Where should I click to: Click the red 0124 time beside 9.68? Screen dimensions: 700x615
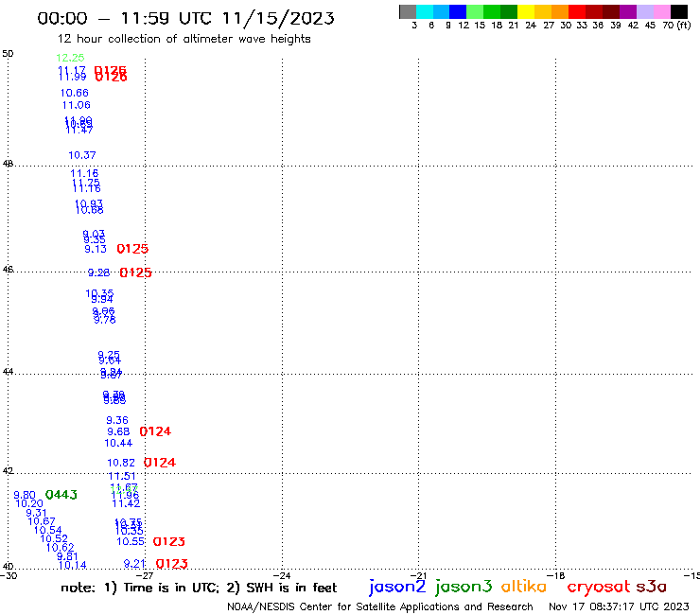point(155,431)
